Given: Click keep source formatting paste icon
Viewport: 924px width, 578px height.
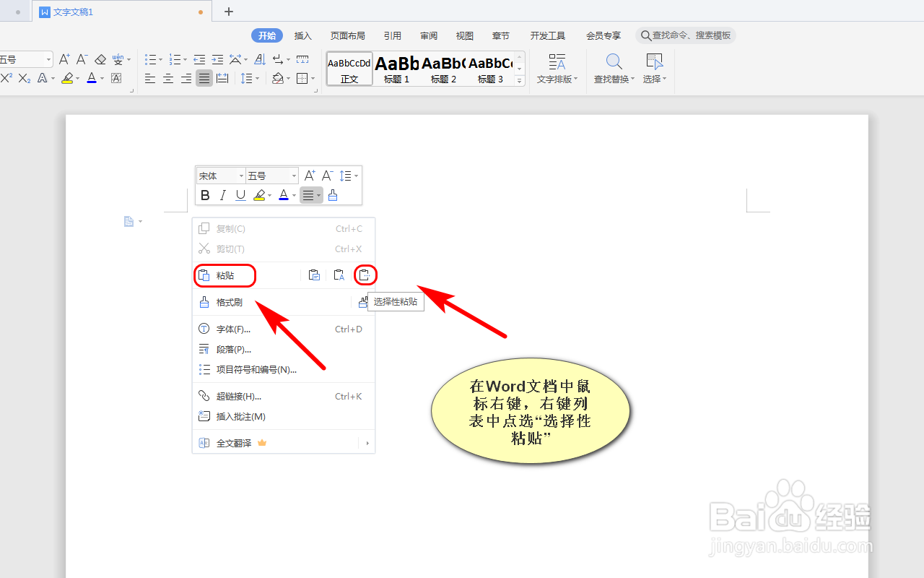Looking at the screenshot, I should (x=314, y=275).
